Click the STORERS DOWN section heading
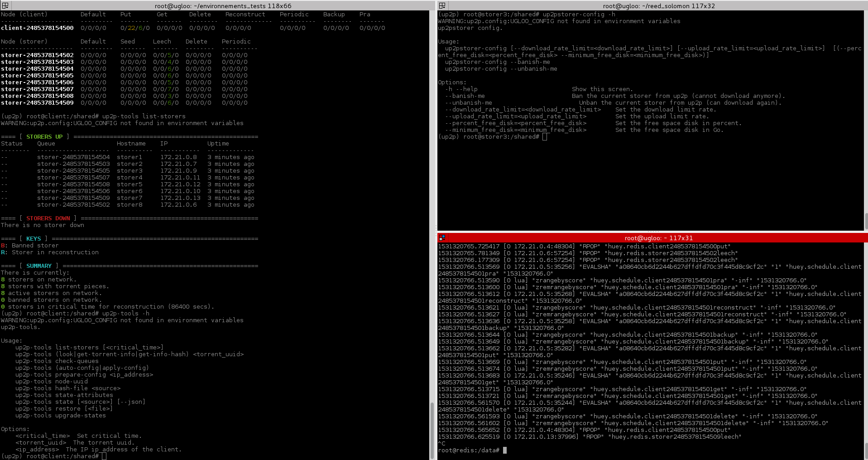The width and height of the screenshot is (868, 460). pyautogui.click(x=48, y=218)
